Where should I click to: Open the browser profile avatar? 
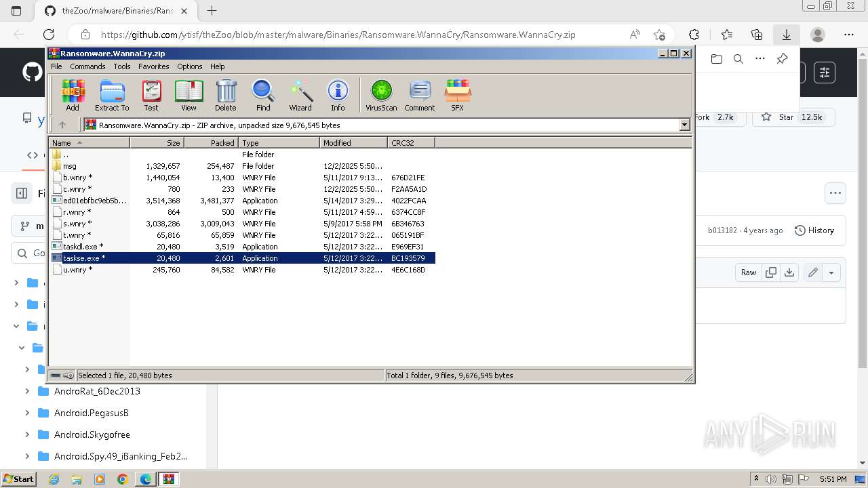818,35
